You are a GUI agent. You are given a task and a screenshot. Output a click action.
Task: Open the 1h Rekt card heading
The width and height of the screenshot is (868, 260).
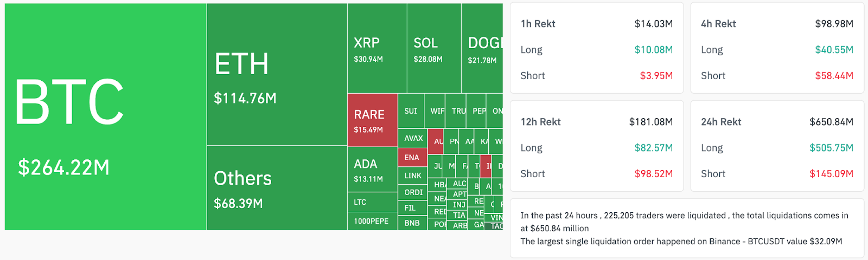(x=538, y=24)
